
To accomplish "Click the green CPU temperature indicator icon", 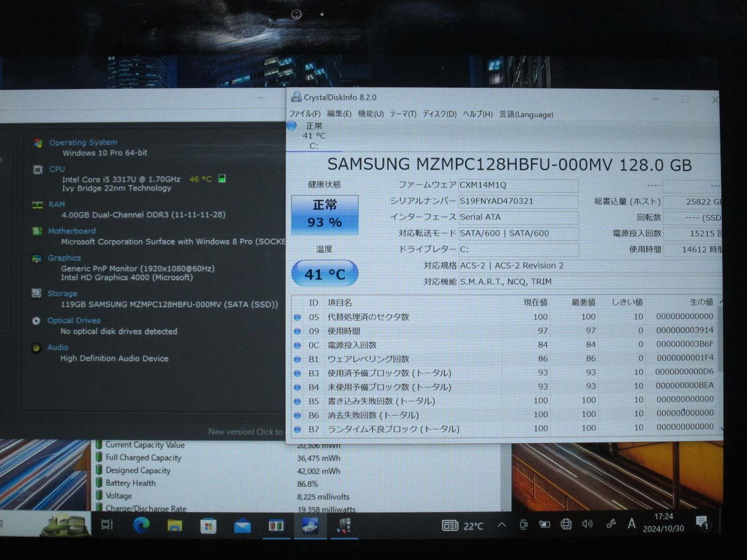I will 222,178.
